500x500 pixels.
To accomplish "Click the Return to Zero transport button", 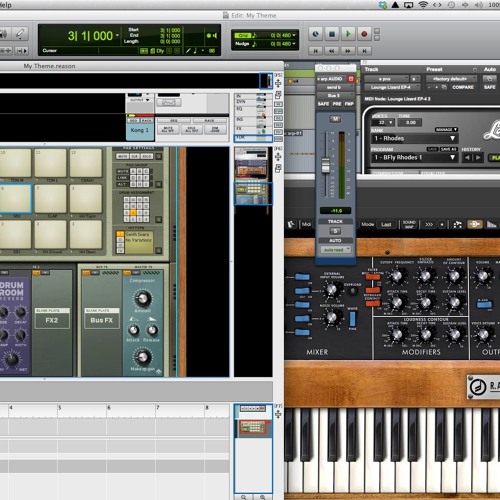I will [x=315, y=51].
